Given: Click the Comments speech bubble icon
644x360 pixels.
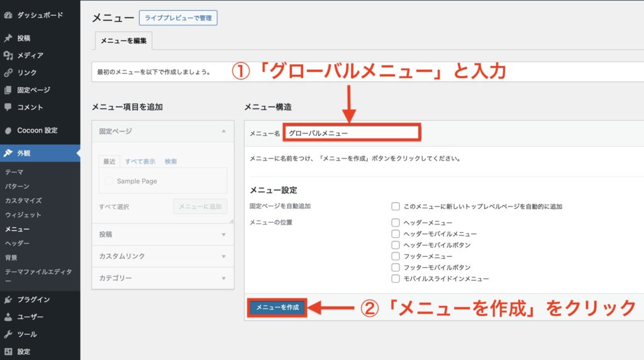Looking at the screenshot, I should pyautogui.click(x=8, y=107).
